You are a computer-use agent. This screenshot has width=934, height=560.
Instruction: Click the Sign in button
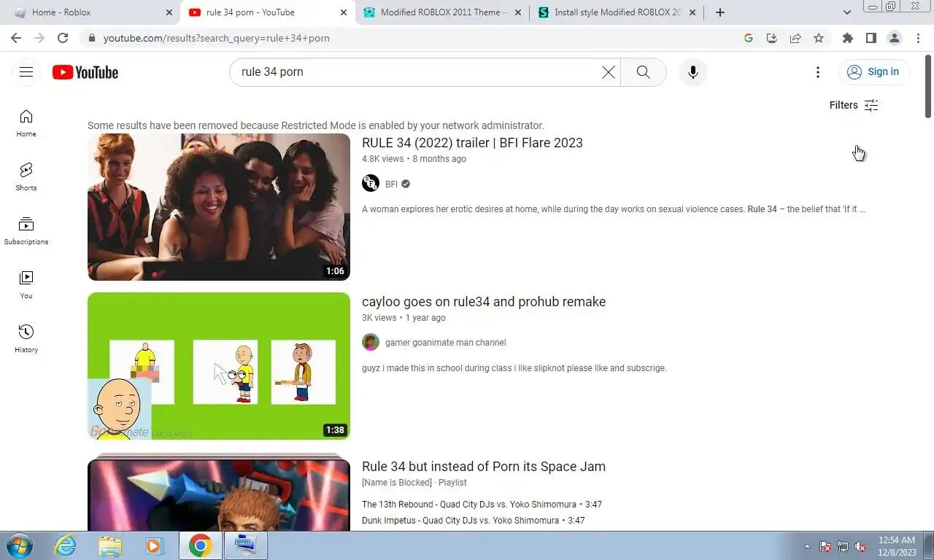point(873,71)
